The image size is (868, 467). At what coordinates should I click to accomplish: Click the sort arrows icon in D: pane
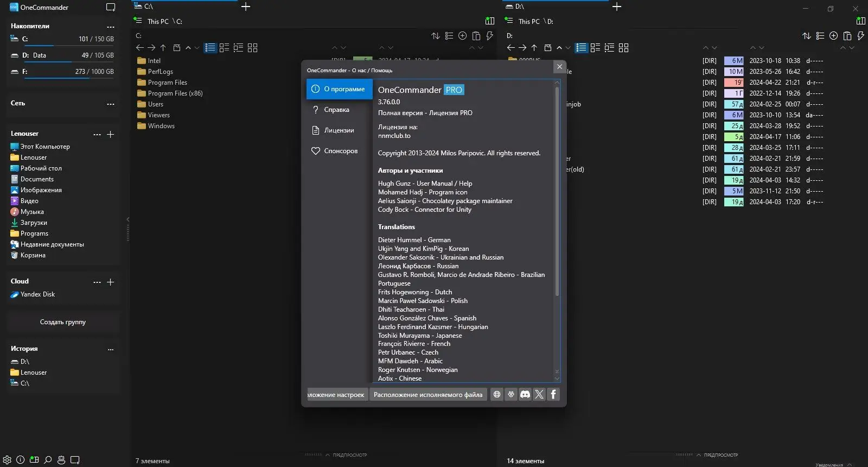pos(807,36)
